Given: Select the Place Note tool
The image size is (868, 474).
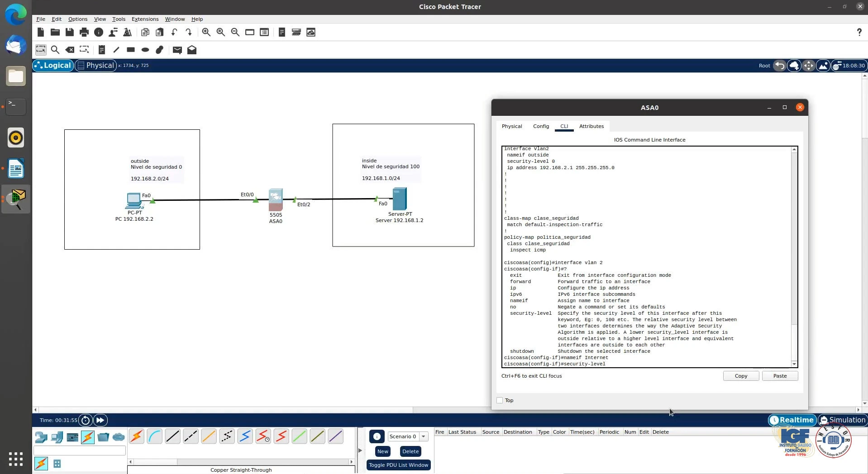Looking at the screenshot, I should tap(101, 50).
